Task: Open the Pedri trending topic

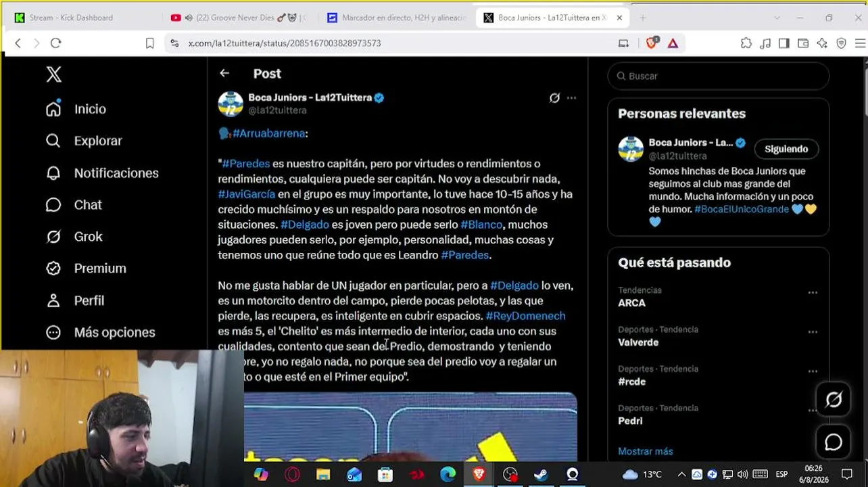Action: pos(630,421)
